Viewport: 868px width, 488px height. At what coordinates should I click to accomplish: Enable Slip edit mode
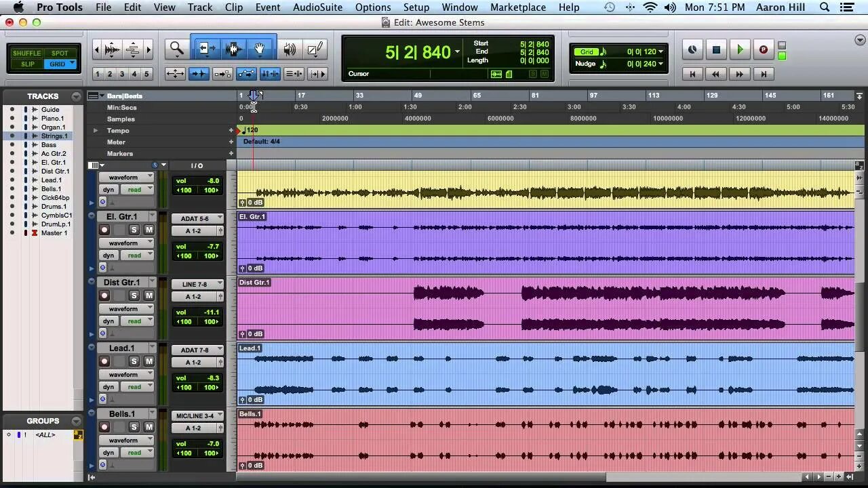click(x=27, y=64)
